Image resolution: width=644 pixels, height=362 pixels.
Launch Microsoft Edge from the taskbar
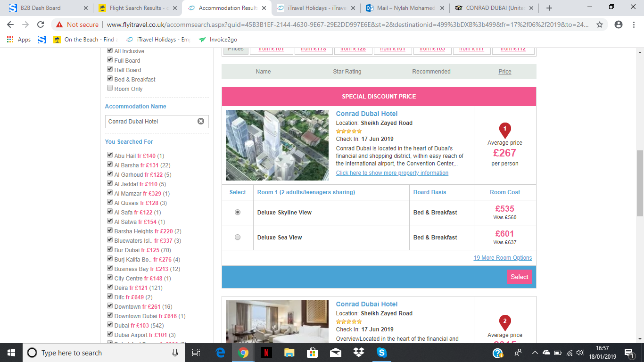point(220,353)
